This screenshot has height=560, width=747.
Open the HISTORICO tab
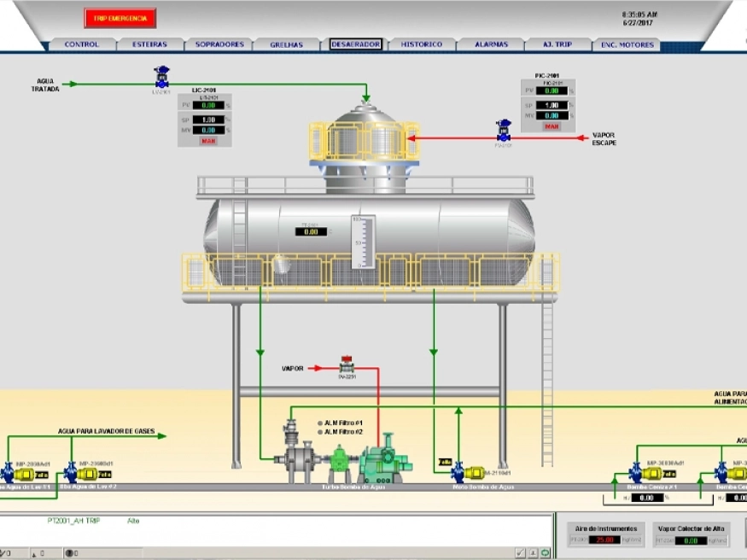point(422,44)
